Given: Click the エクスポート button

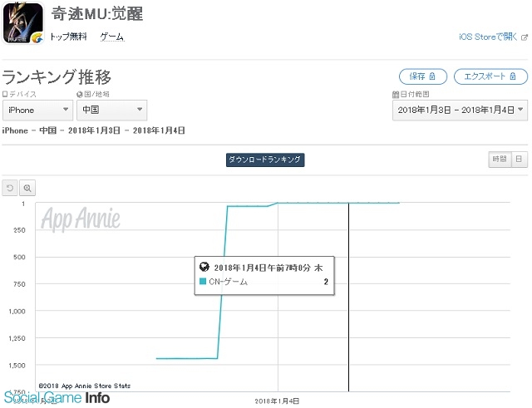Looking at the screenshot, I should pyautogui.click(x=490, y=76).
